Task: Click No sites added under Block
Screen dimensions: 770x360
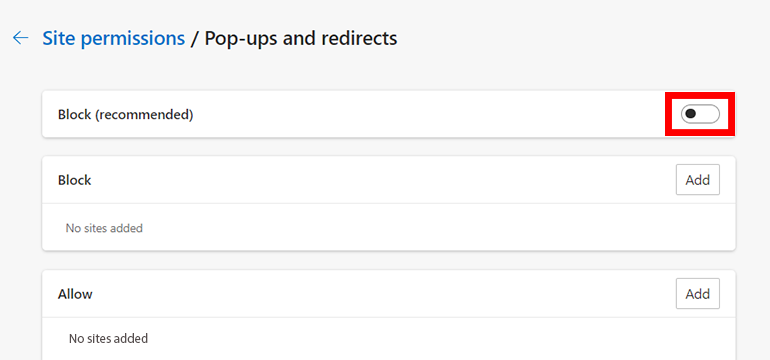Action: 104,228
